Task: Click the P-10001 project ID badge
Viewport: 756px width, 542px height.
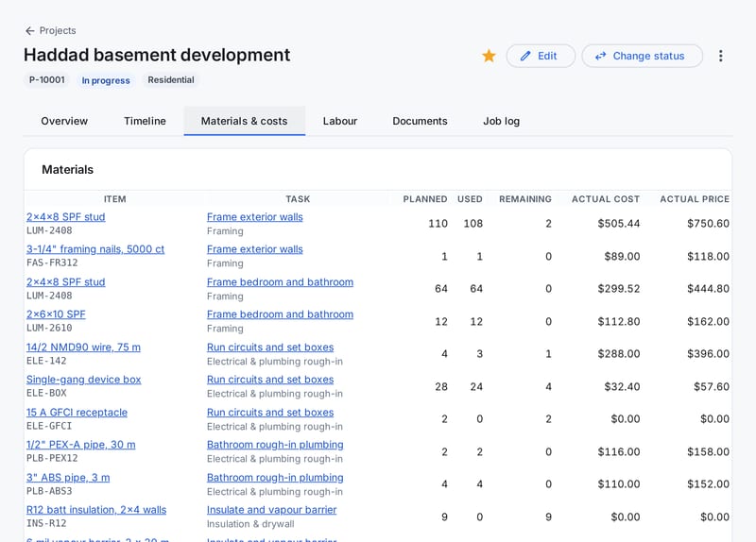Action: [46, 80]
